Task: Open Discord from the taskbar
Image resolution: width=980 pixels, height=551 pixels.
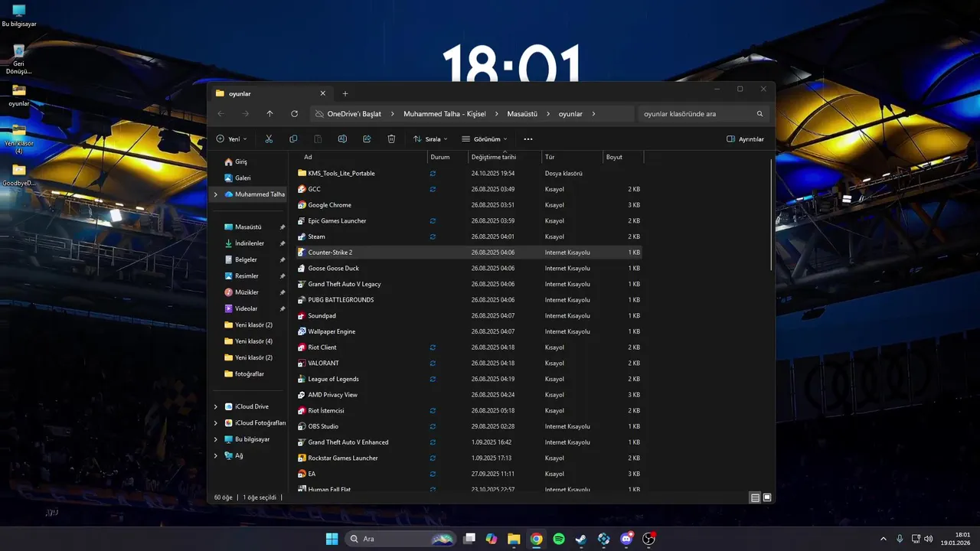Action: pyautogui.click(x=626, y=539)
